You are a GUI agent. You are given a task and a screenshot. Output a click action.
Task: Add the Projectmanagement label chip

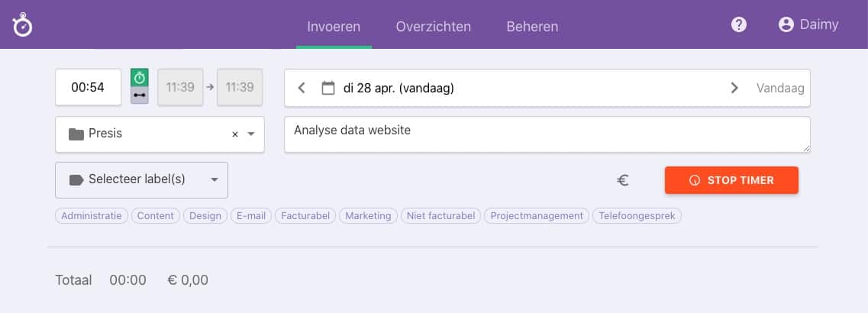coord(538,216)
